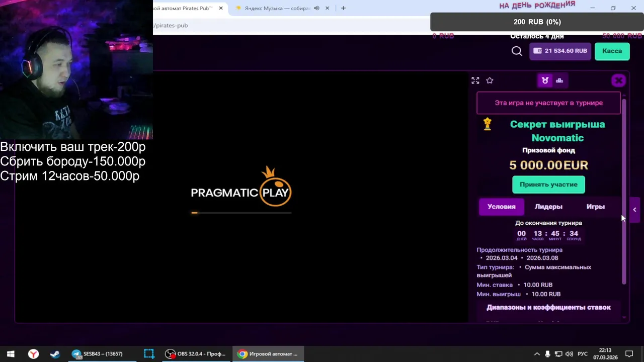
Task: Select the podium leaderboard icon
Action: 559,80
